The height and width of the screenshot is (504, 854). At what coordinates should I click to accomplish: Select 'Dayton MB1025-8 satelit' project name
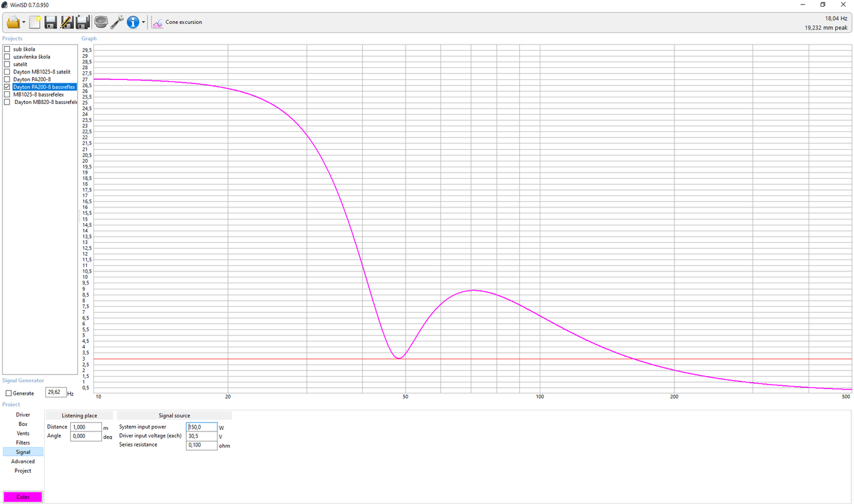click(x=41, y=72)
